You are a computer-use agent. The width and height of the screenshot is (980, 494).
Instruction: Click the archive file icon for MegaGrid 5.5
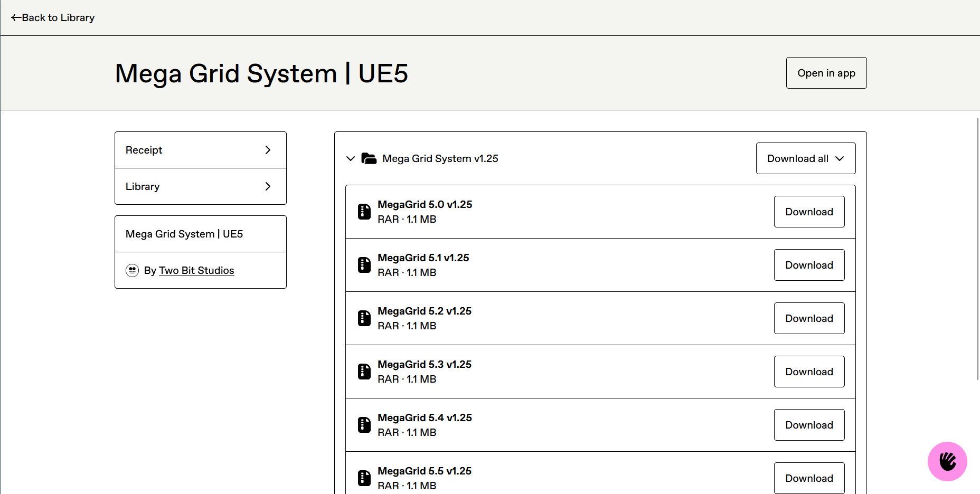click(x=364, y=478)
